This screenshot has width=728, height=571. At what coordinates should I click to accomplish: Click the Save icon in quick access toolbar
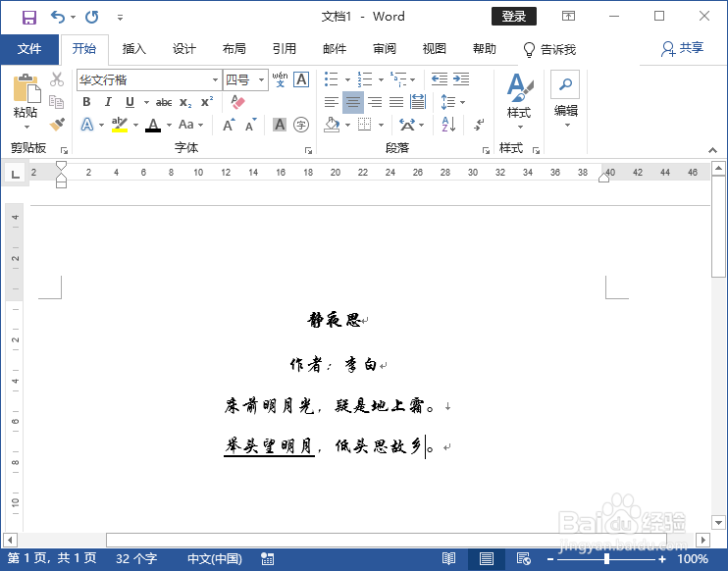click(29, 18)
